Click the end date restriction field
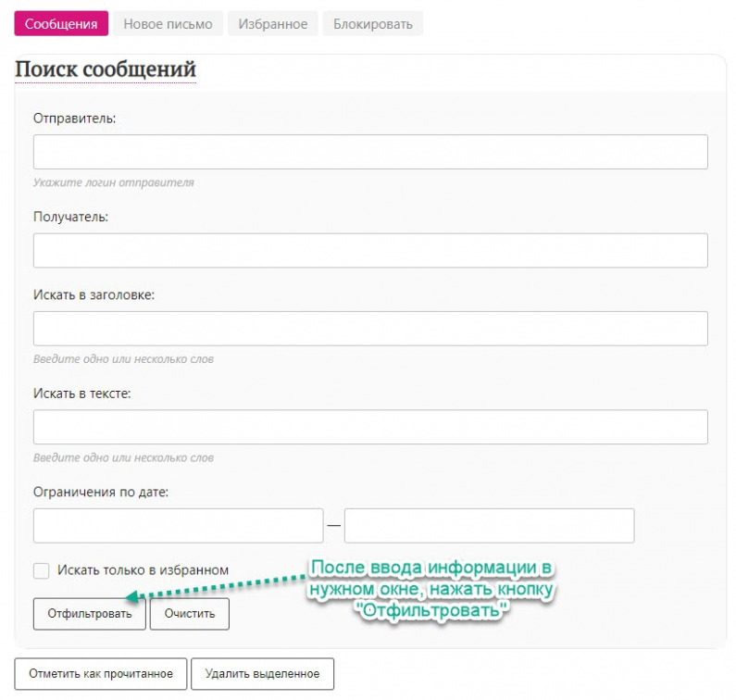Screen dimensions: 736x700 pyautogui.click(x=489, y=525)
